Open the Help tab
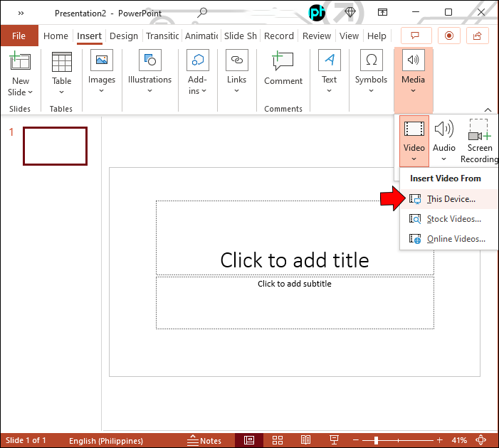Screen dimensions: 499x448 [377, 36]
